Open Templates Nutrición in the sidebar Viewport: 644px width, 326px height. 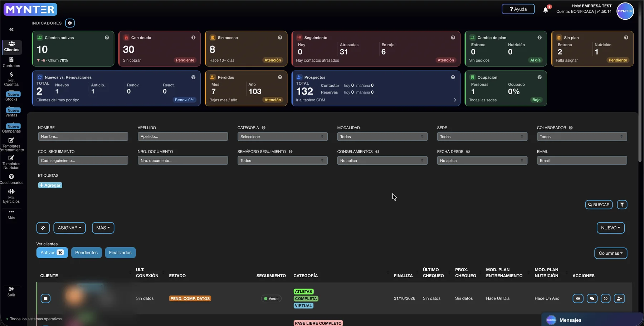coord(11,162)
